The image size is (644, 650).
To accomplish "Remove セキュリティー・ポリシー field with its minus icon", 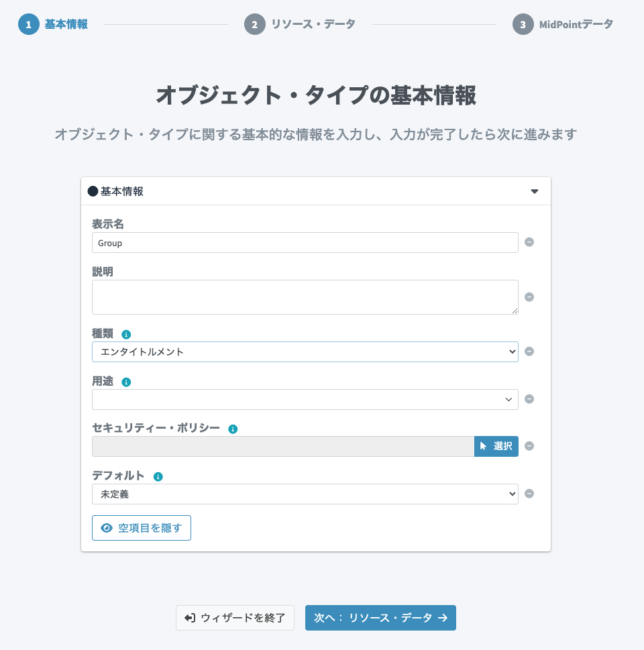I will (529, 446).
